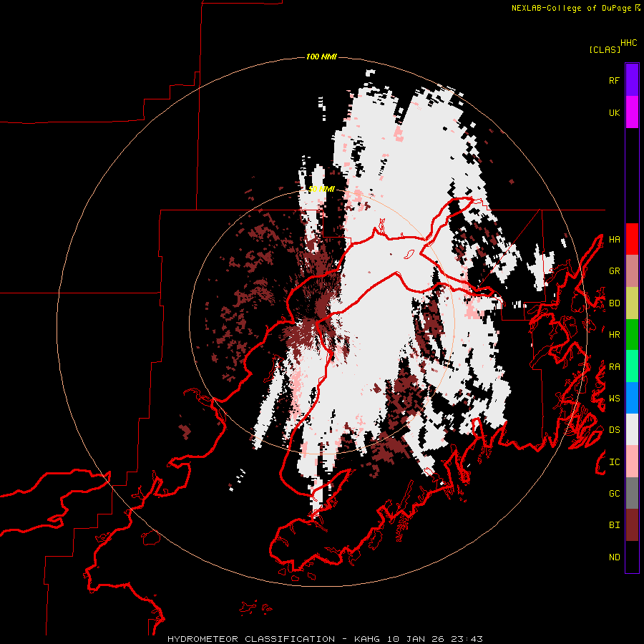Click the RF legend label
Viewport: 644px width, 644px height.
click(x=614, y=80)
